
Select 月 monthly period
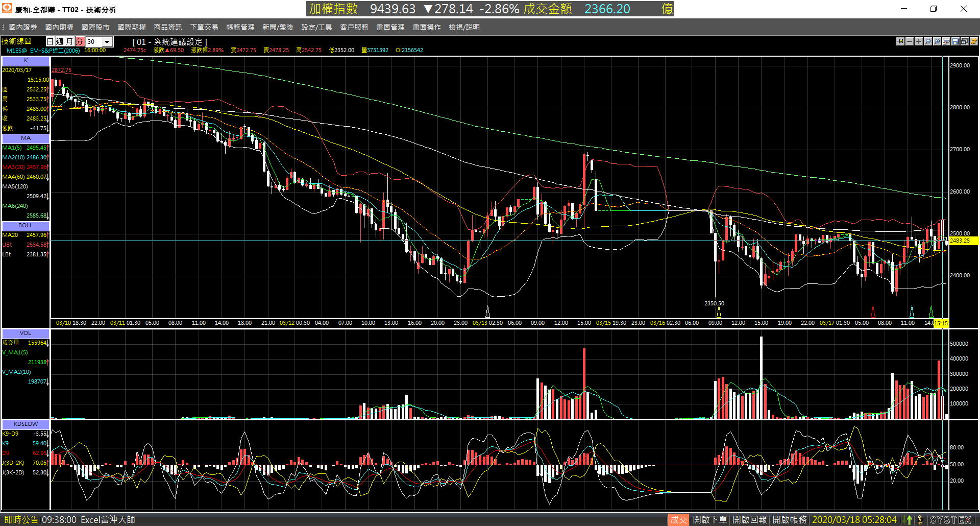70,41
